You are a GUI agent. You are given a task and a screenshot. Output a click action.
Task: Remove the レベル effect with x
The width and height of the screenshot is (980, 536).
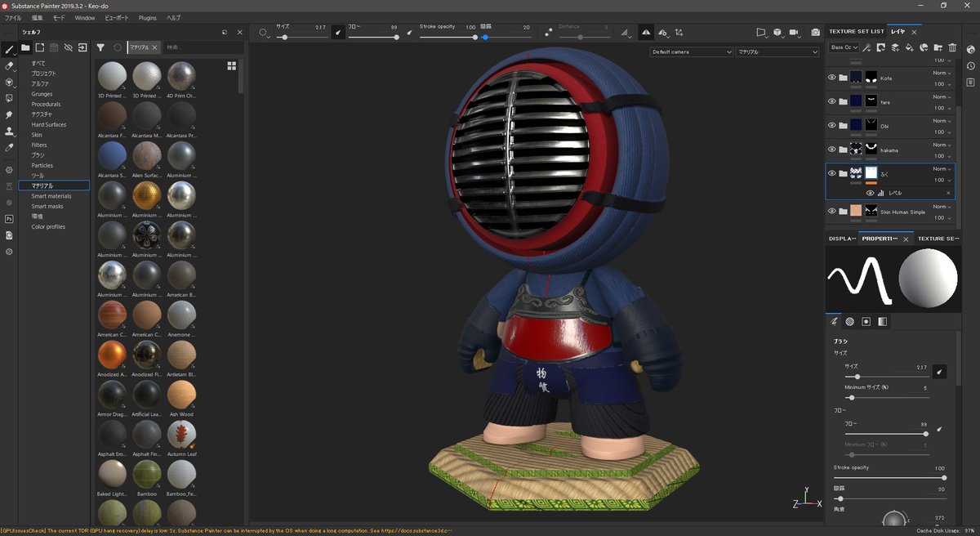(x=948, y=193)
